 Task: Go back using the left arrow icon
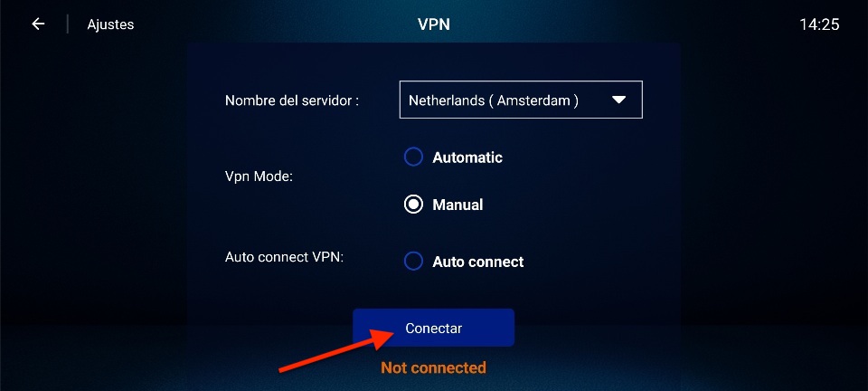(x=38, y=24)
